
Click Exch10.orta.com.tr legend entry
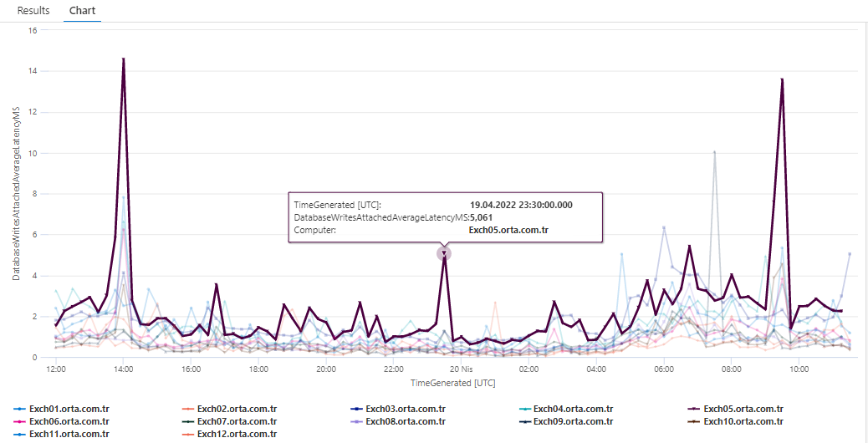pyautogui.click(x=735, y=422)
